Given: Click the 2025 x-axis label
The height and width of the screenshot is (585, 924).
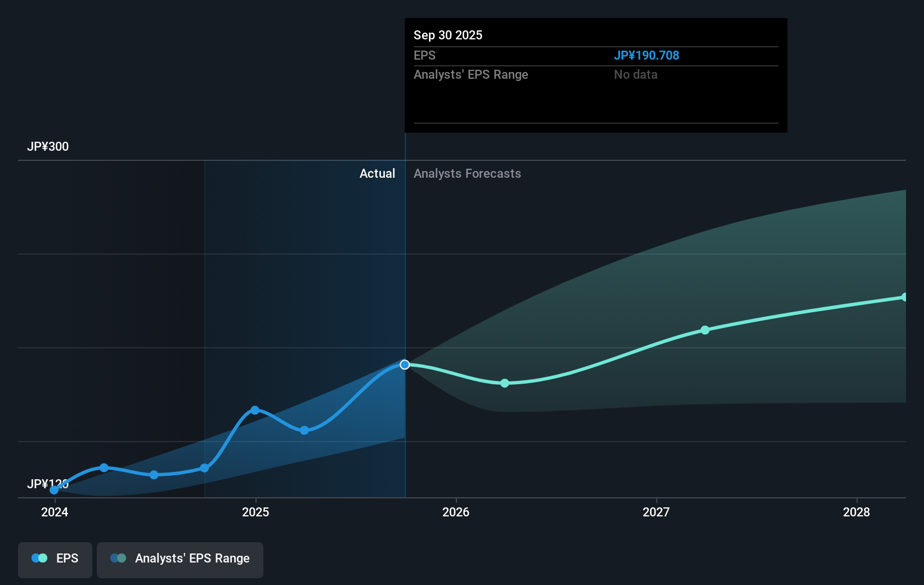Looking at the screenshot, I should pyautogui.click(x=255, y=512).
